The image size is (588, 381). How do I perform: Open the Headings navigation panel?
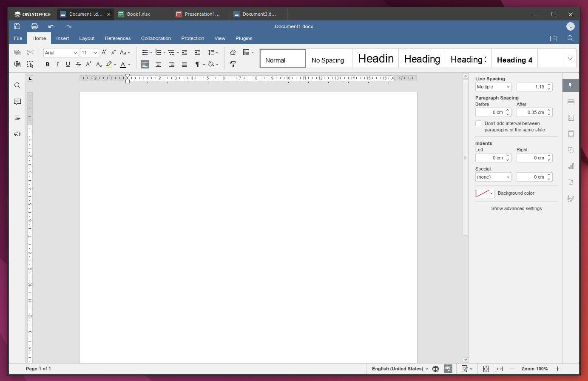tap(17, 118)
